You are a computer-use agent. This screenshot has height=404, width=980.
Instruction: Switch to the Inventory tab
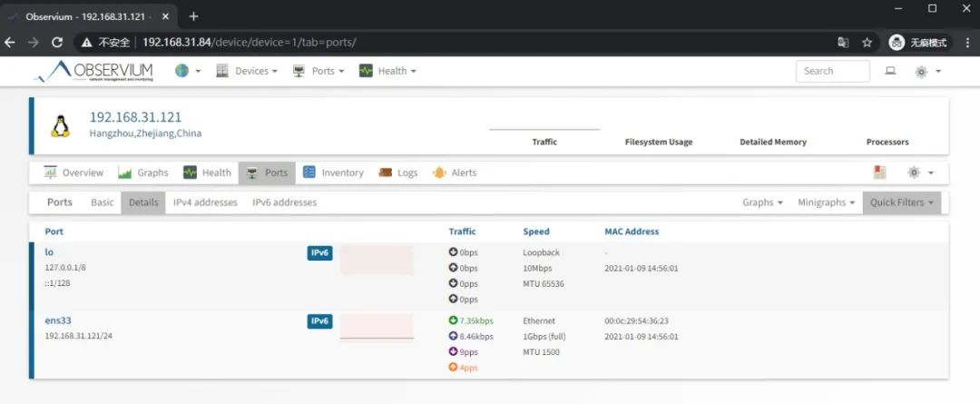pyautogui.click(x=333, y=172)
